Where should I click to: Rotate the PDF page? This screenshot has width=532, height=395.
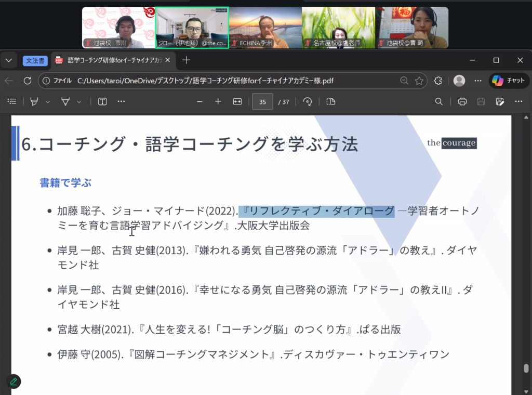[x=308, y=101]
